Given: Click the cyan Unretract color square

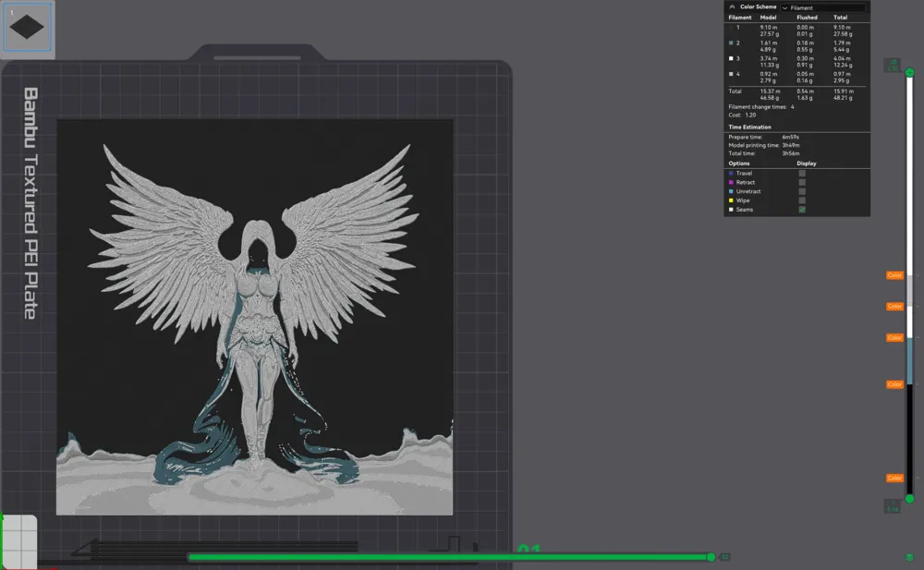Looking at the screenshot, I should coord(731,191).
